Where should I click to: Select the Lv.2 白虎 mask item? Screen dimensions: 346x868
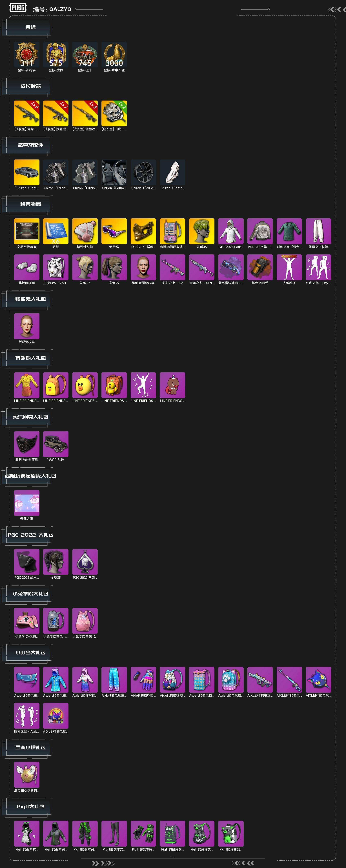(114, 113)
